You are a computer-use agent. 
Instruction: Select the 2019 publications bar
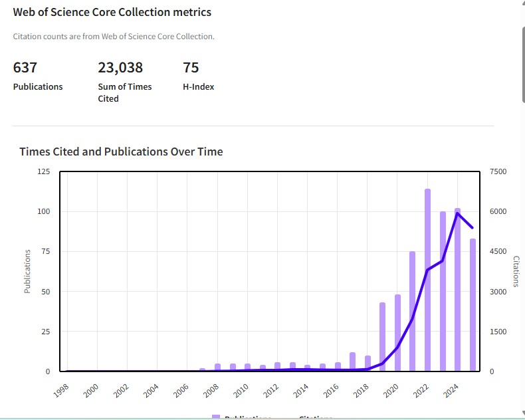(382, 336)
